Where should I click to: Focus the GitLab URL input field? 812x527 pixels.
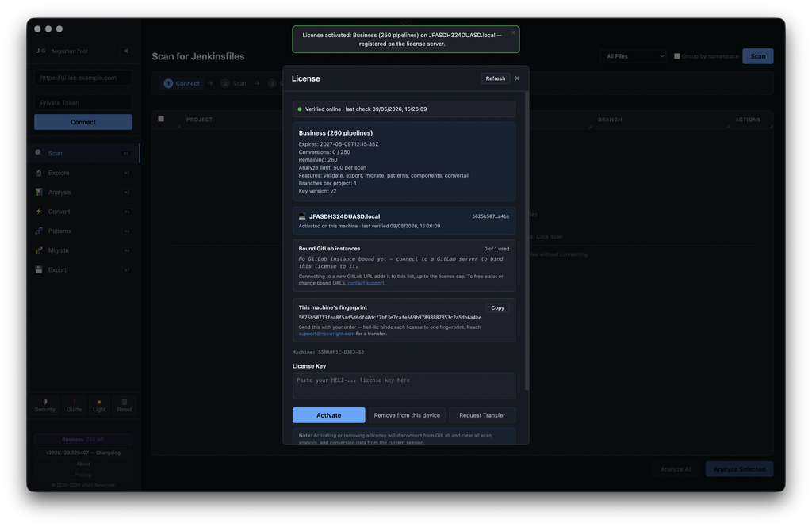tap(83, 78)
